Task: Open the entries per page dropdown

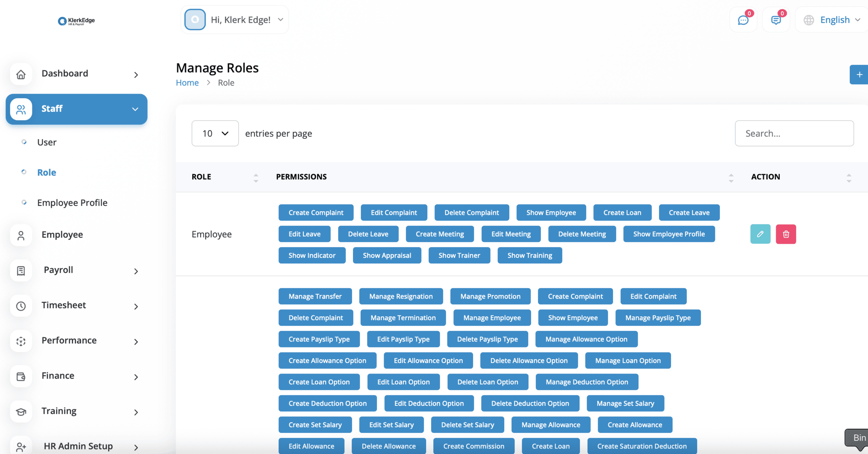Action: (x=215, y=133)
